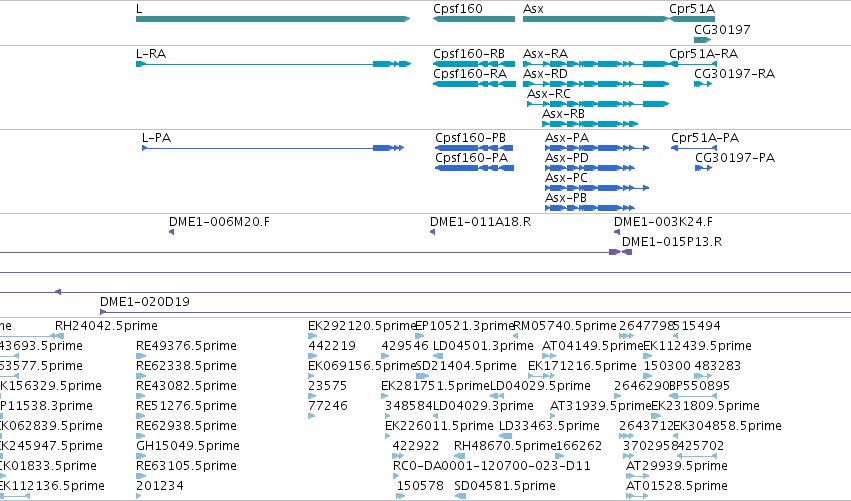The height and width of the screenshot is (501, 851).
Task: Select EST SD04581.5prime
Action: (460, 496)
